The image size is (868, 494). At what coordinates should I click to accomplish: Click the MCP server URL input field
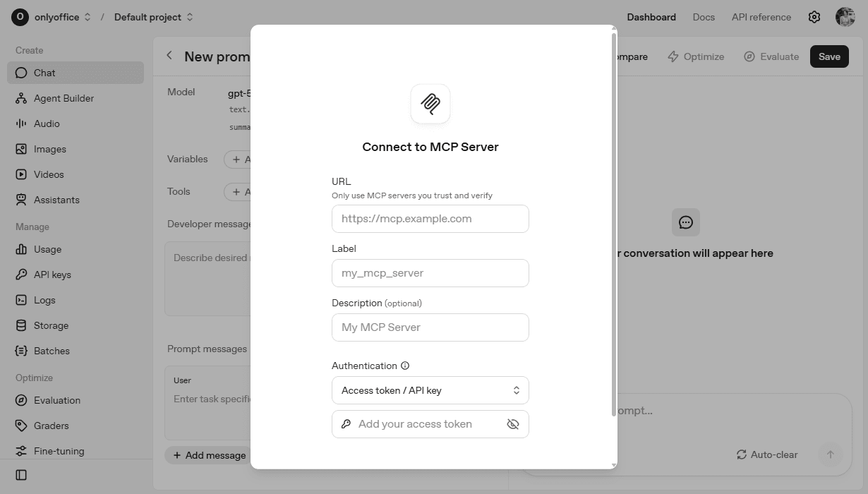[x=430, y=219]
